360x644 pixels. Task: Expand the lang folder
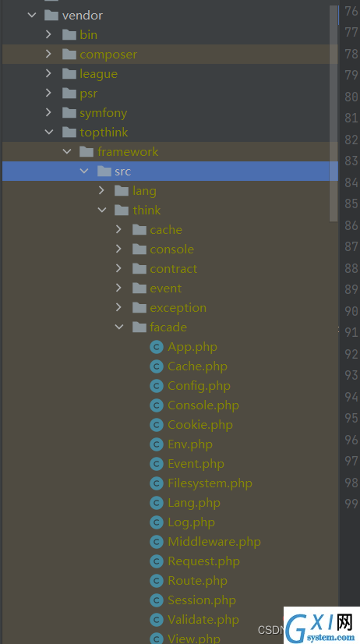click(101, 190)
